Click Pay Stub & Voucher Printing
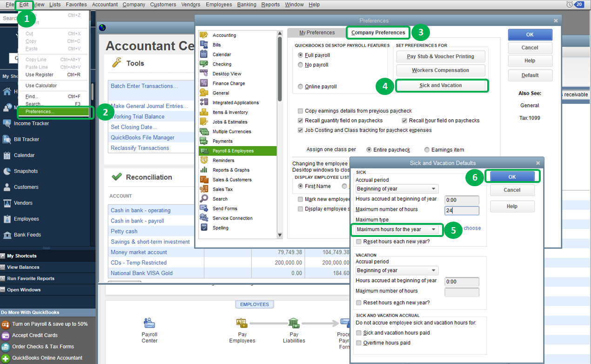The height and width of the screenshot is (364, 591). [441, 56]
